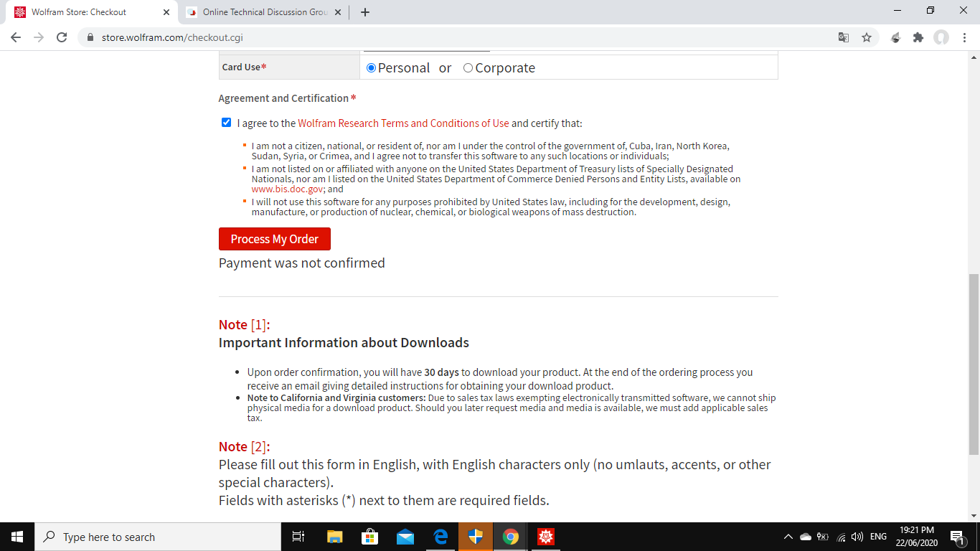Show hidden system tray icons
The width and height of the screenshot is (980, 551).
pos(788,537)
